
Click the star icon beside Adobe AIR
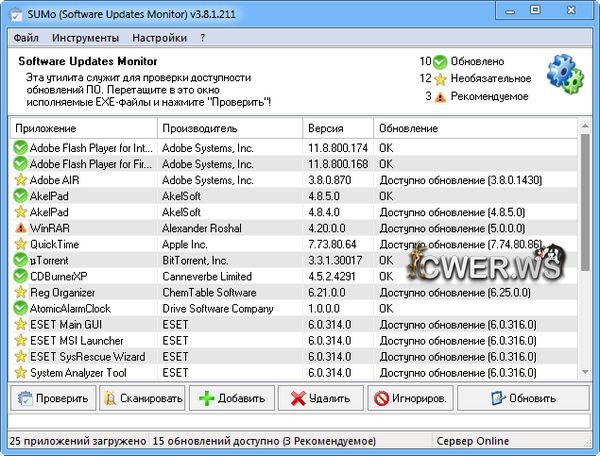[20, 181]
